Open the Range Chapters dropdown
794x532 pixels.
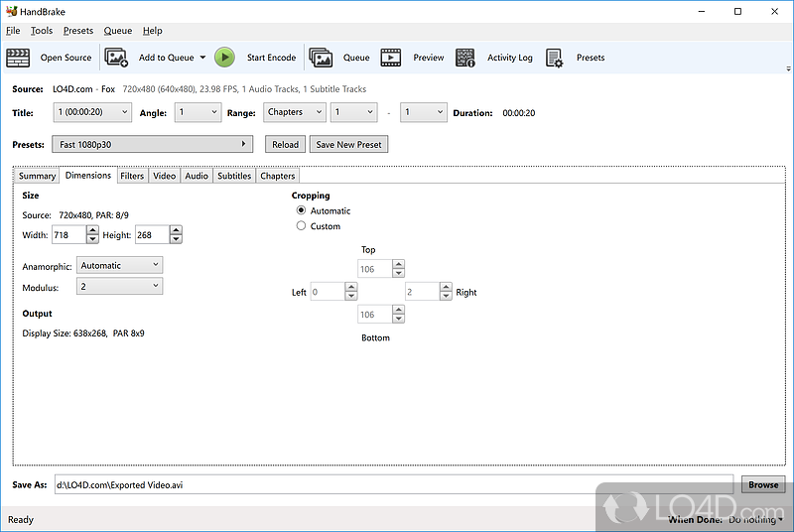pyautogui.click(x=294, y=112)
